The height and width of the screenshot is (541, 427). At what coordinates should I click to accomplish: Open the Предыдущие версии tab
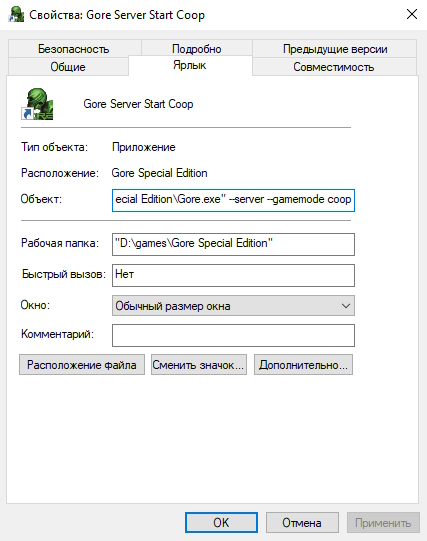click(x=335, y=49)
